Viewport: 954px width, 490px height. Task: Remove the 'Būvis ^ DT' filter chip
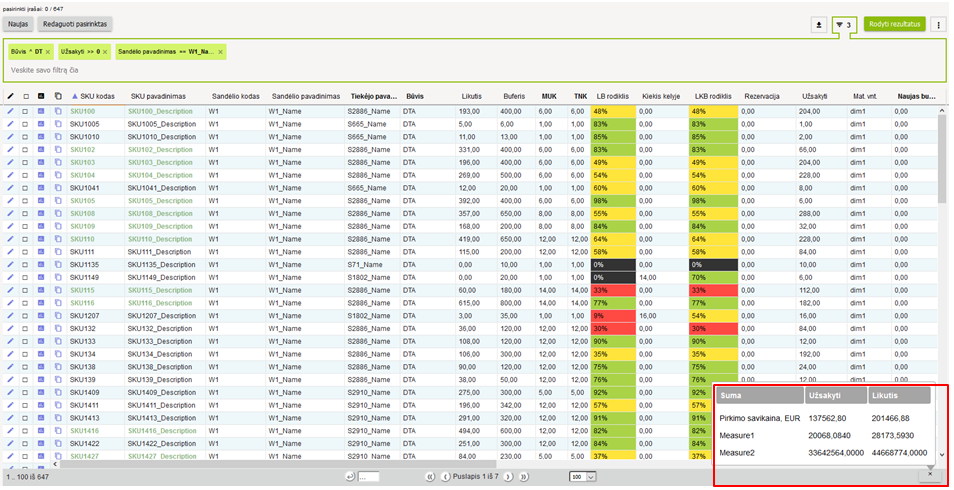[47, 51]
